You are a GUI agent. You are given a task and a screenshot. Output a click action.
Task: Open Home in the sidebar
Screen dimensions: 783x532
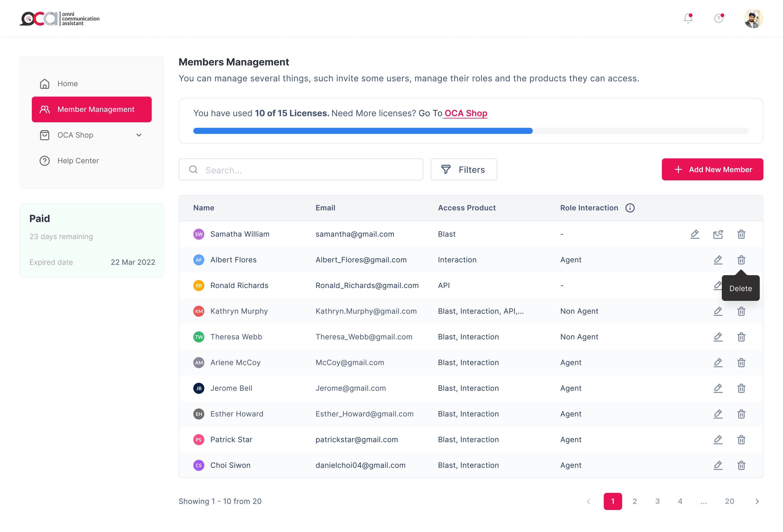coord(67,84)
